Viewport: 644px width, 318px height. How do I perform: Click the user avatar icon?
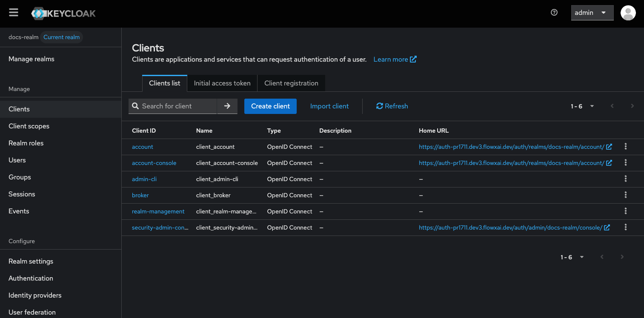click(x=628, y=13)
